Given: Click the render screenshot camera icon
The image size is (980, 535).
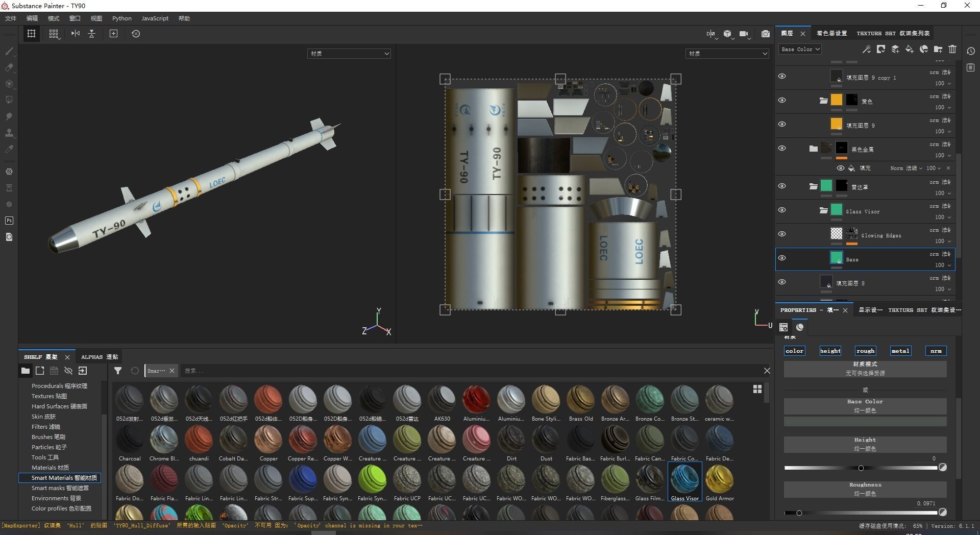Looking at the screenshot, I should (766, 34).
